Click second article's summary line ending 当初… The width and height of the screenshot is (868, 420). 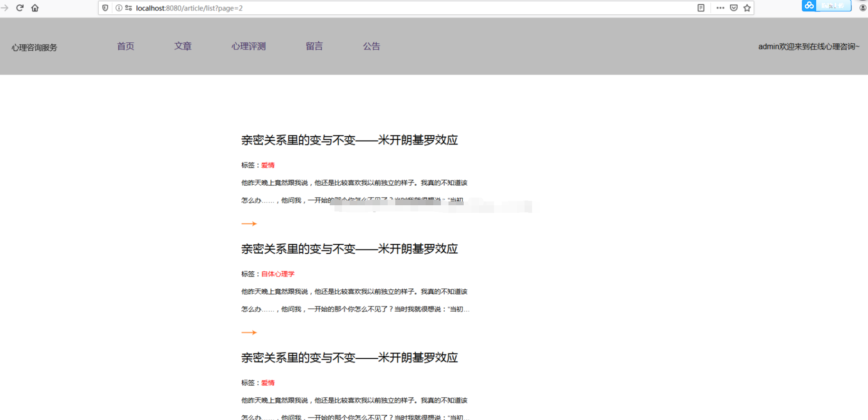355,309
